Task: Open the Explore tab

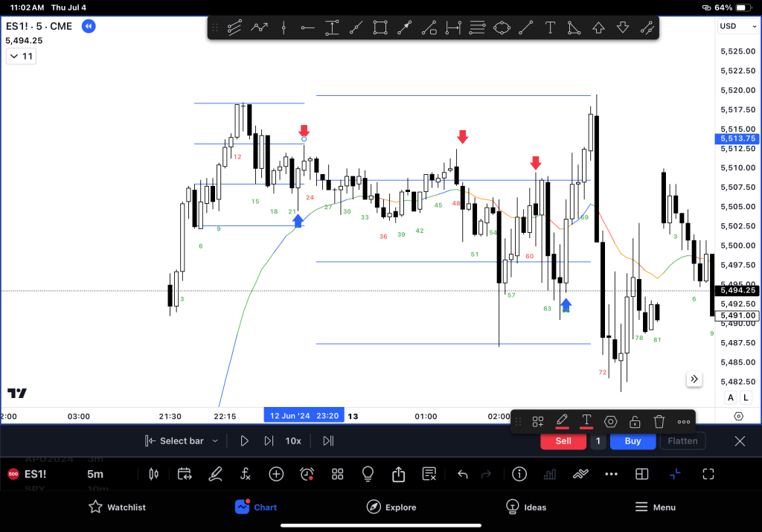Action: (391, 507)
